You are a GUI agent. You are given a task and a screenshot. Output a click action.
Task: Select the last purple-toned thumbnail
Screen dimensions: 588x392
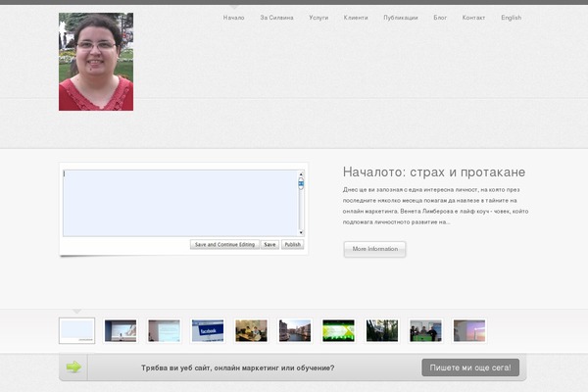click(469, 330)
